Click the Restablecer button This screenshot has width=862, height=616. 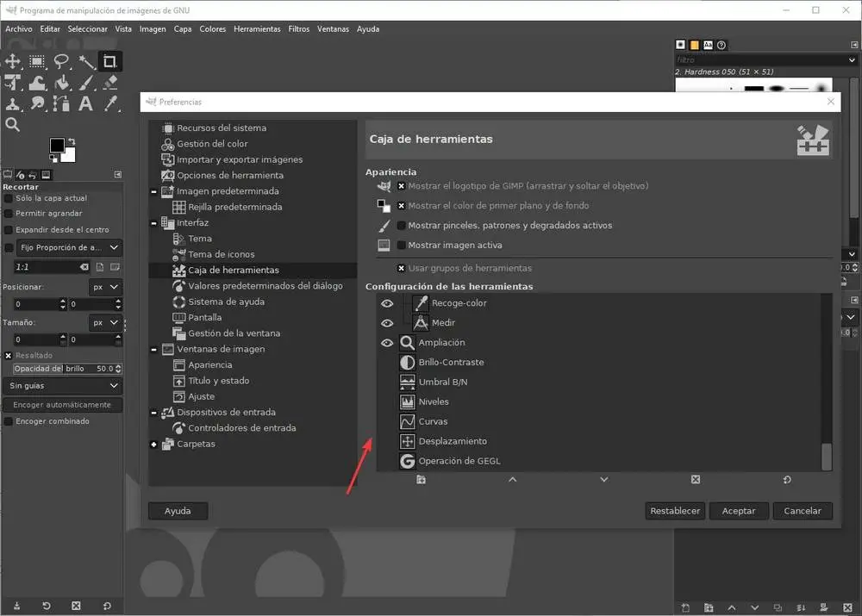675,511
